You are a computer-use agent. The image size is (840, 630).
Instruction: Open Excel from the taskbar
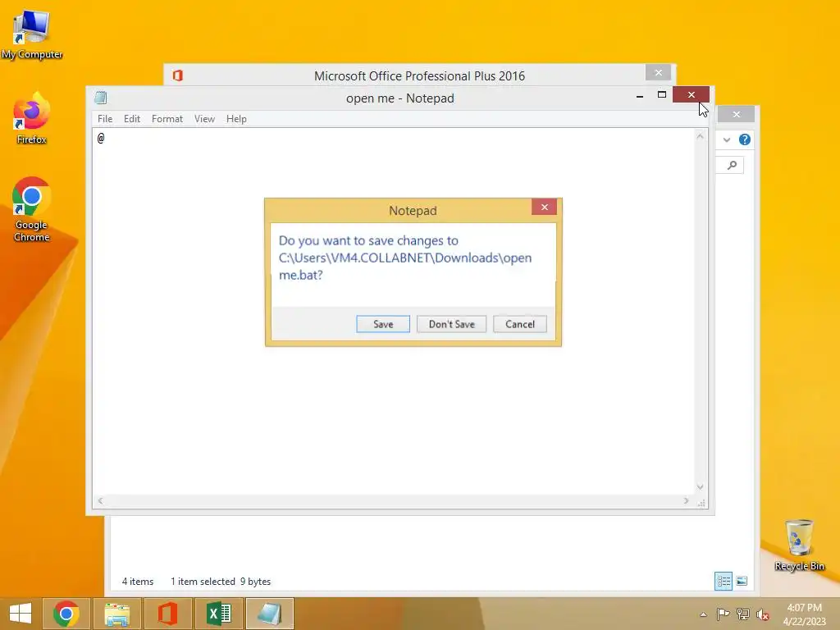[218, 614]
